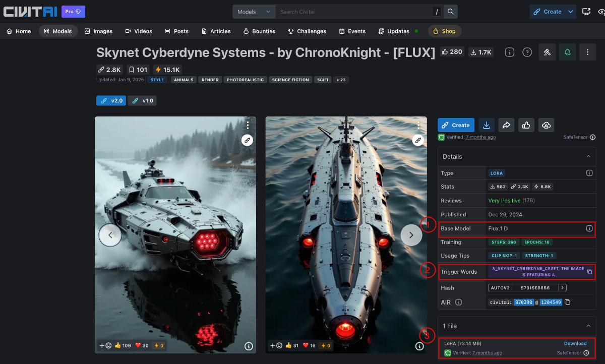Show info for the hovercraft image
Viewport: 605px width, 364px height.
[x=249, y=346]
